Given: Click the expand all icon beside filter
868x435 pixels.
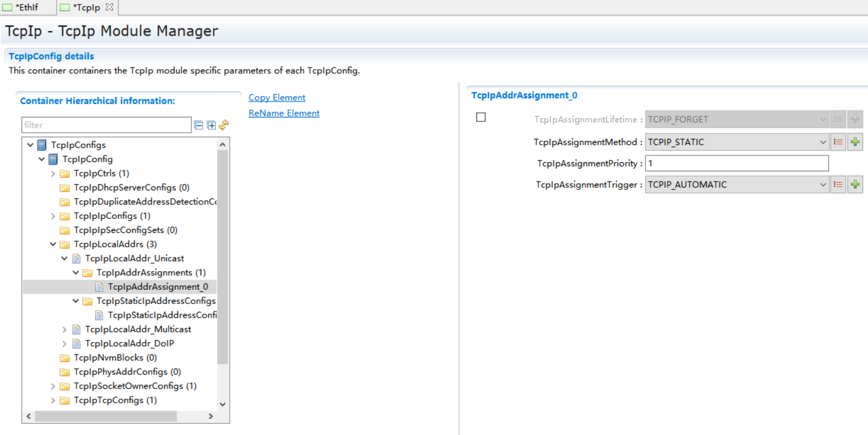Looking at the screenshot, I should click(x=211, y=125).
